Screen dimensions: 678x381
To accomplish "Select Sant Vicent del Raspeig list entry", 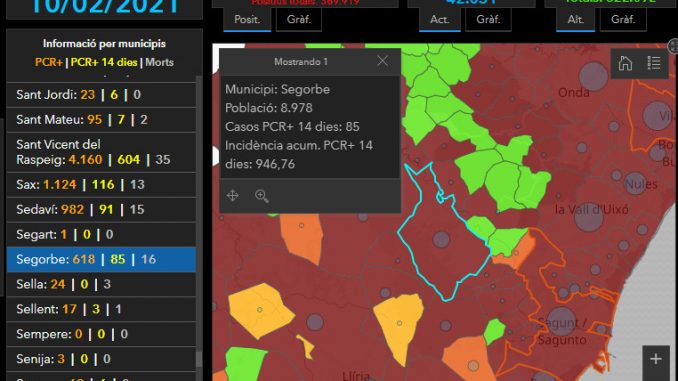I will (x=101, y=152).
